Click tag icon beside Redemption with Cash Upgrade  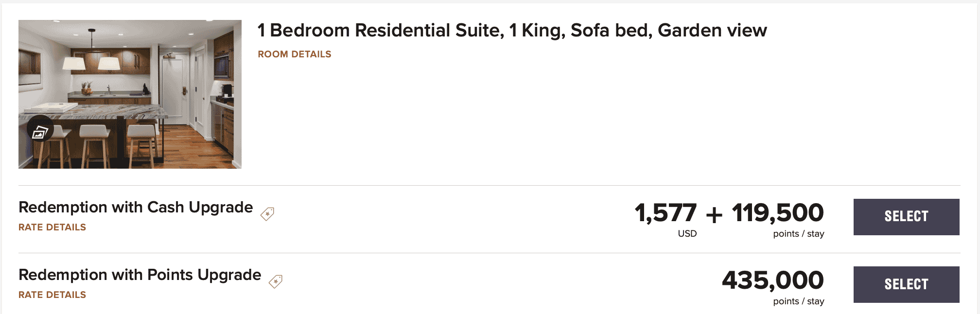(x=267, y=214)
